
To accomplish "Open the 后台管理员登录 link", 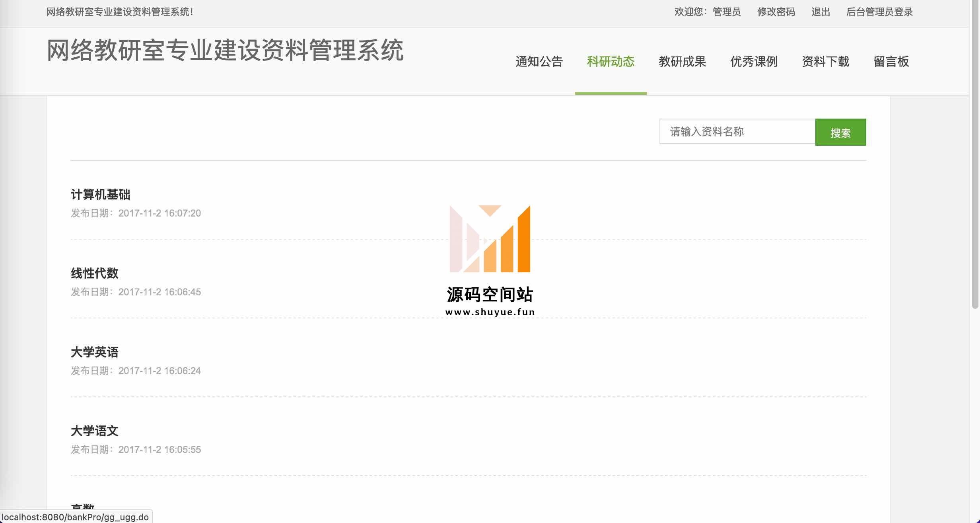I will (x=879, y=12).
